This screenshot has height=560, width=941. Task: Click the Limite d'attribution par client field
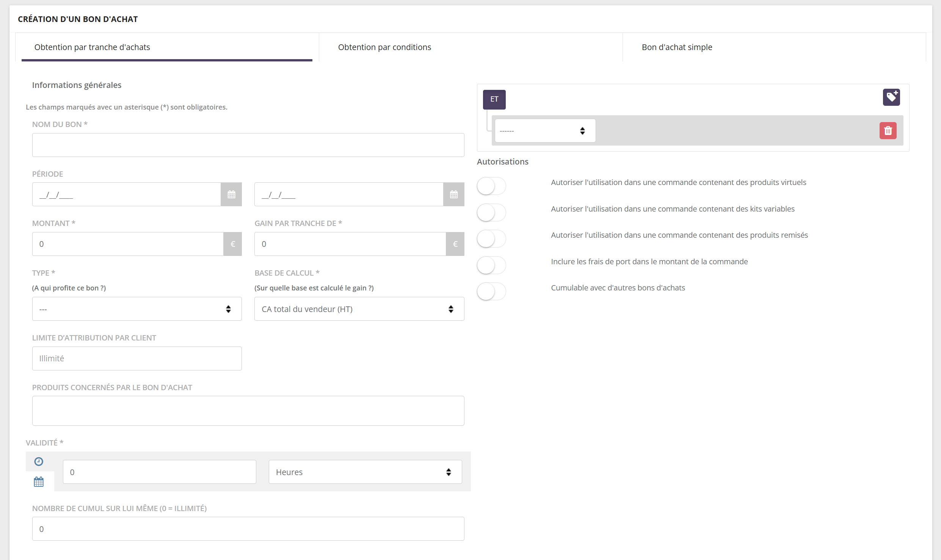point(137,358)
